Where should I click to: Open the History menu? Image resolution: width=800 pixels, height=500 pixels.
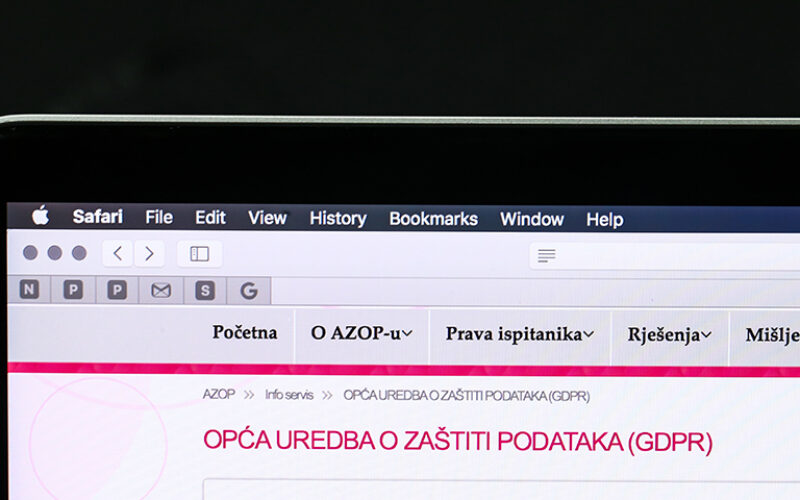click(337, 218)
